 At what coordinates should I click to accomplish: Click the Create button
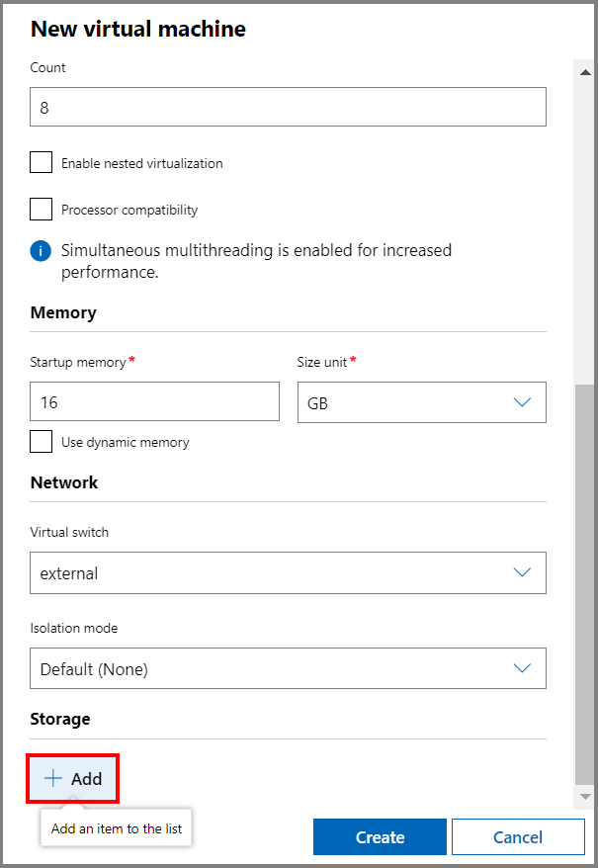click(380, 836)
